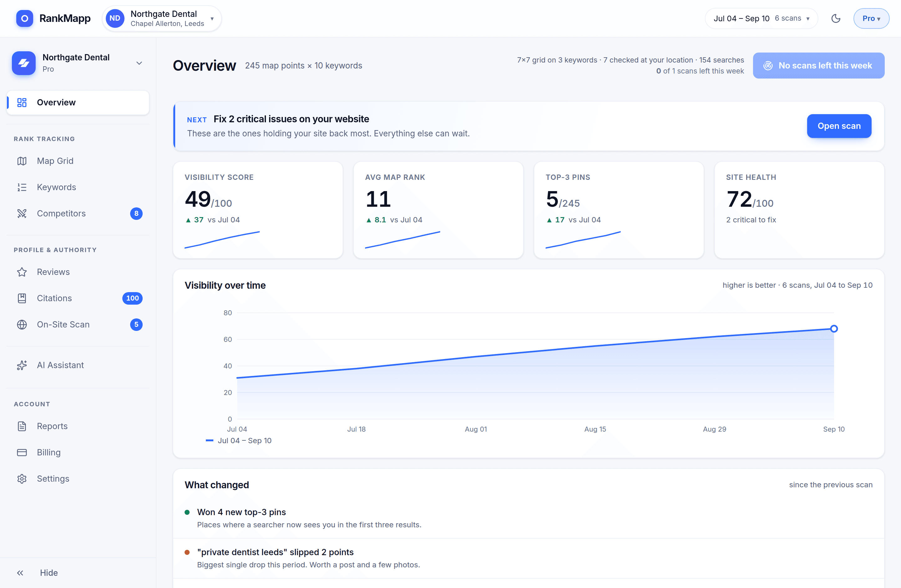Click the Open scan button

pos(839,126)
